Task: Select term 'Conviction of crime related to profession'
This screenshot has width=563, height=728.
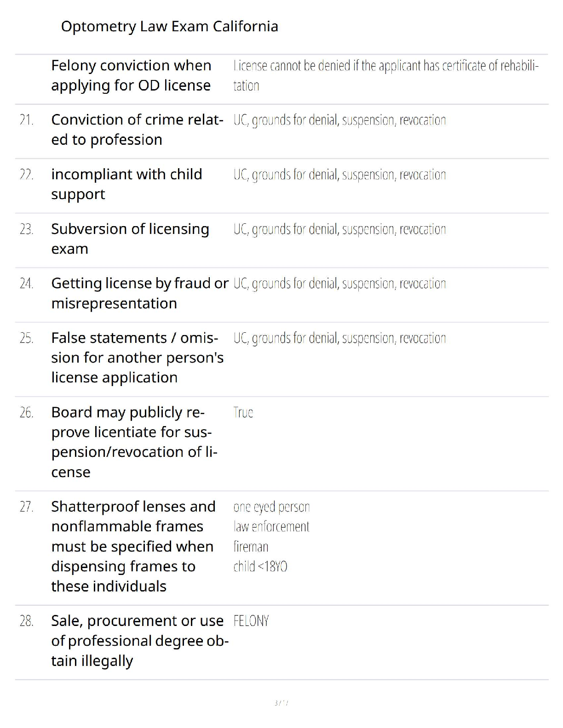Action: (137, 130)
